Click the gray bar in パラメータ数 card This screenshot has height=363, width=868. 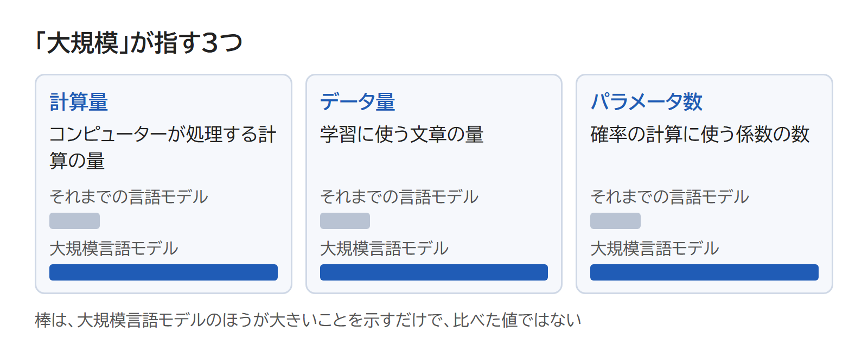coord(615,221)
